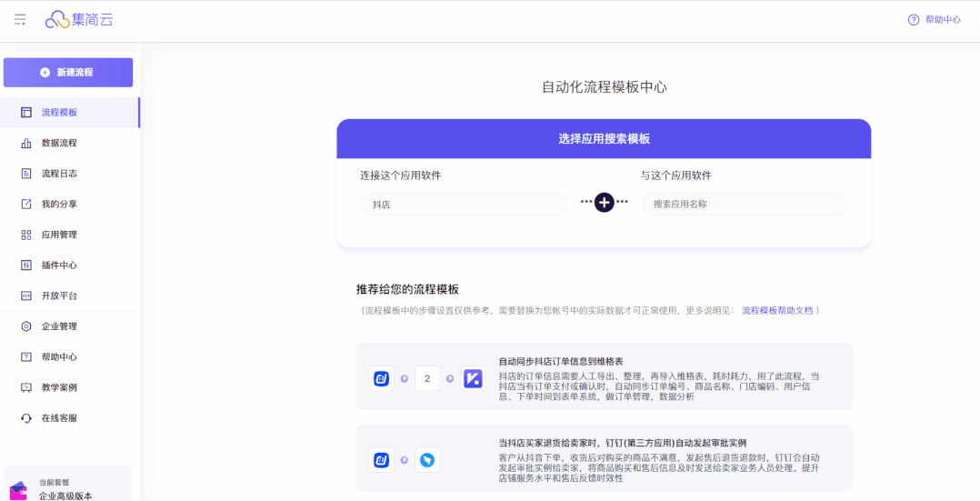Open the 抖店 connect-app selection field
The height and width of the screenshot is (501, 980).
click(463, 205)
